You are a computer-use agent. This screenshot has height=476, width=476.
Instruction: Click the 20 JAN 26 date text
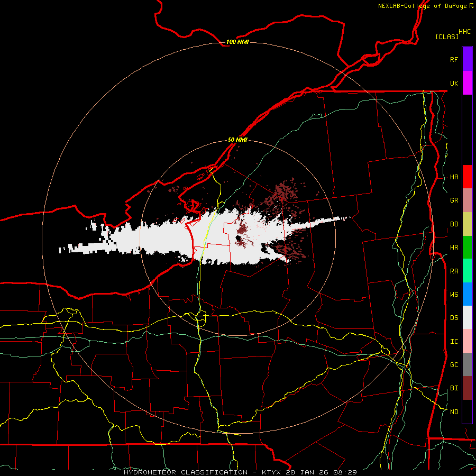(x=306, y=472)
